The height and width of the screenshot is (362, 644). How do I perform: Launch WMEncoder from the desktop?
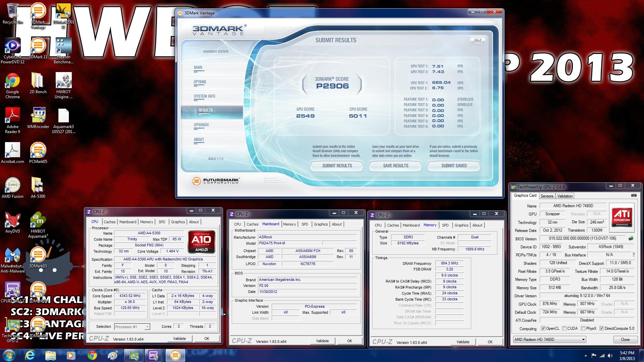(x=38, y=118)
